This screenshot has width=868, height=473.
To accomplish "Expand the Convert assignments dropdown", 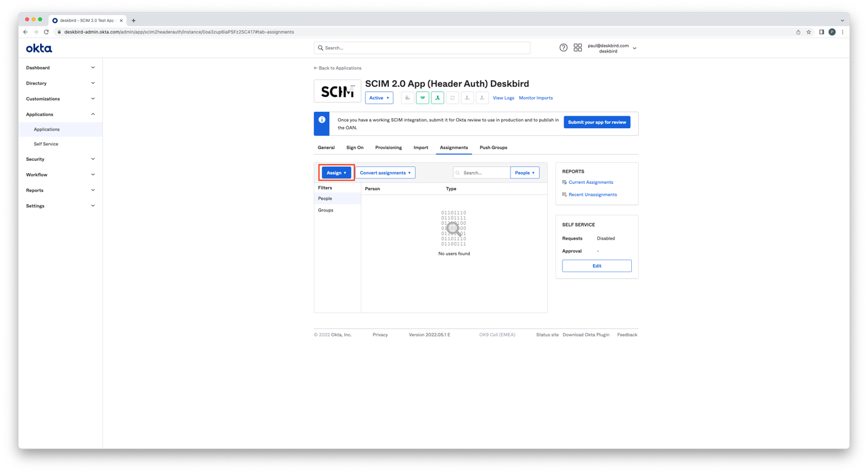I will tap(385, 173).
